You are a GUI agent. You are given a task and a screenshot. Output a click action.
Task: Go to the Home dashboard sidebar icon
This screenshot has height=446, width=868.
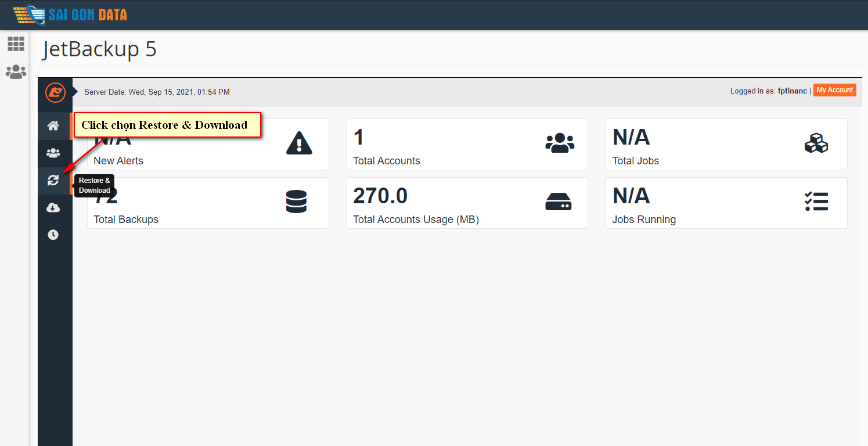(53, 125)
